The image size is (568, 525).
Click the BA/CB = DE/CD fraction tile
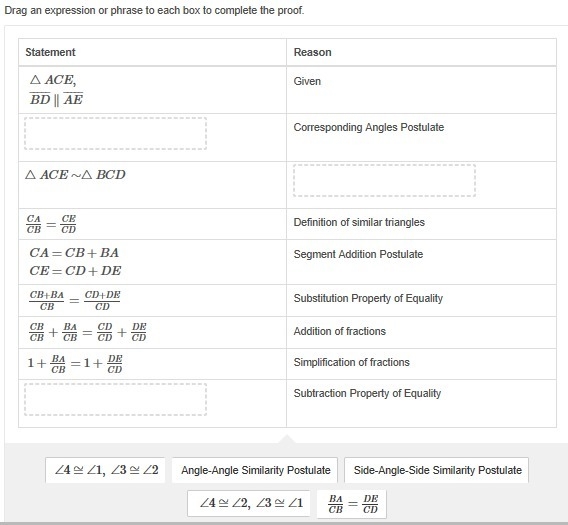tap(352, 504)
